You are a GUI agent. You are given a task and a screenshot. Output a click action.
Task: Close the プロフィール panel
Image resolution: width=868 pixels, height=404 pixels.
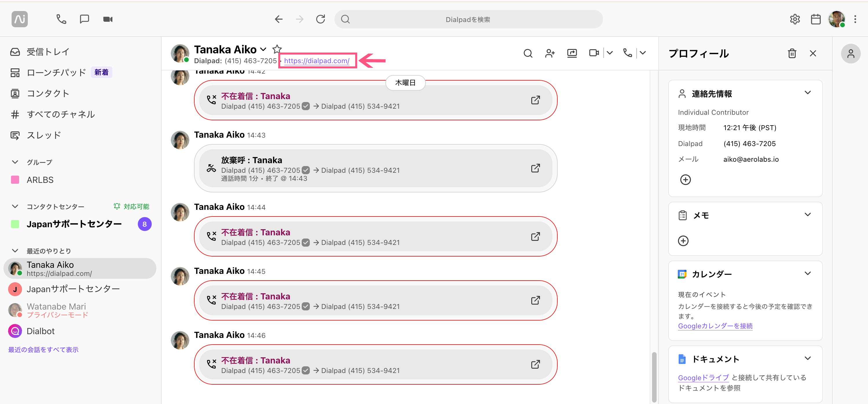click(813, 53)
